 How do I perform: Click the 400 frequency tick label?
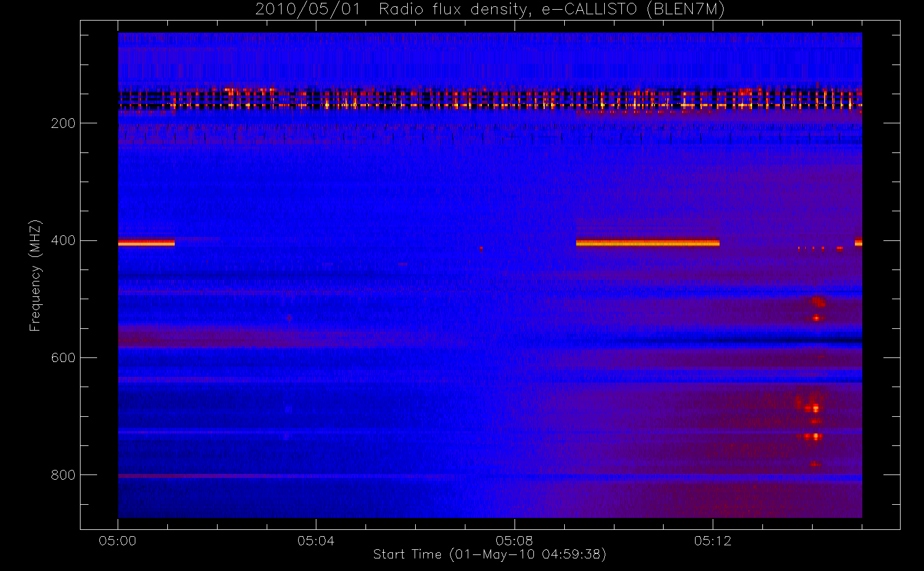click(63, 240)
